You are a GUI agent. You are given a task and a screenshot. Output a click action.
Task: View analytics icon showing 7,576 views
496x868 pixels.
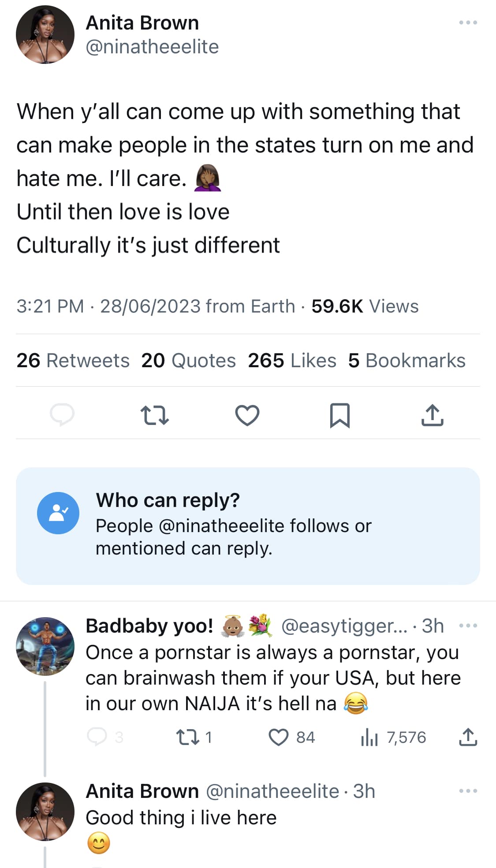click(x=369, y=737)
